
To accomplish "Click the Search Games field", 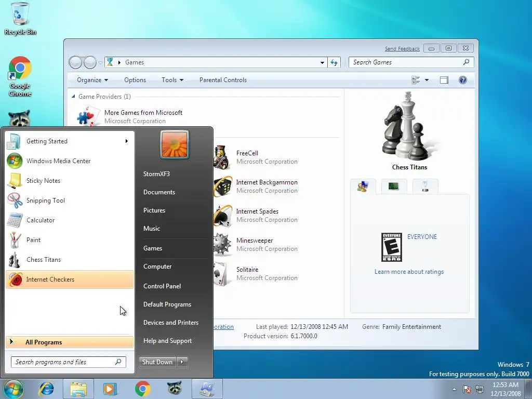I will pyautogui.click(x=411, y=62).
